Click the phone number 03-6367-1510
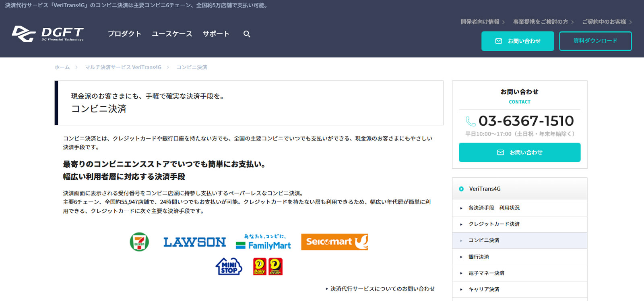 click(x=526, y=121)
